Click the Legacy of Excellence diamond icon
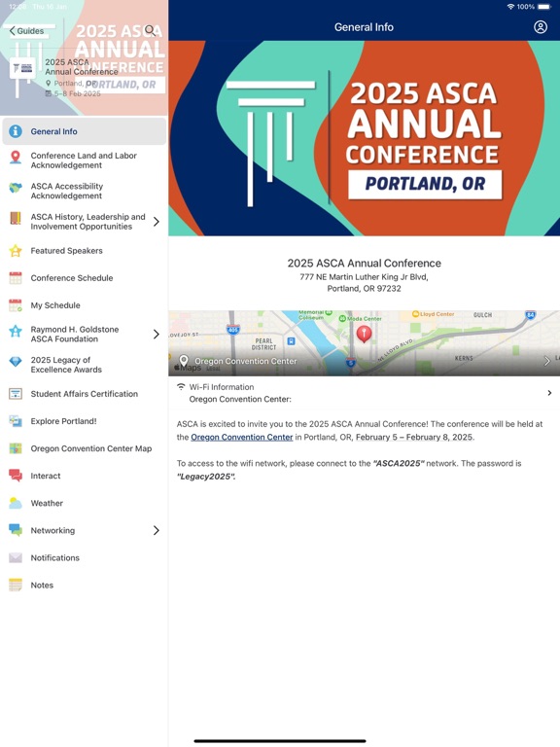The width and height of the screenshot is (560, 747). coord(16,362)
